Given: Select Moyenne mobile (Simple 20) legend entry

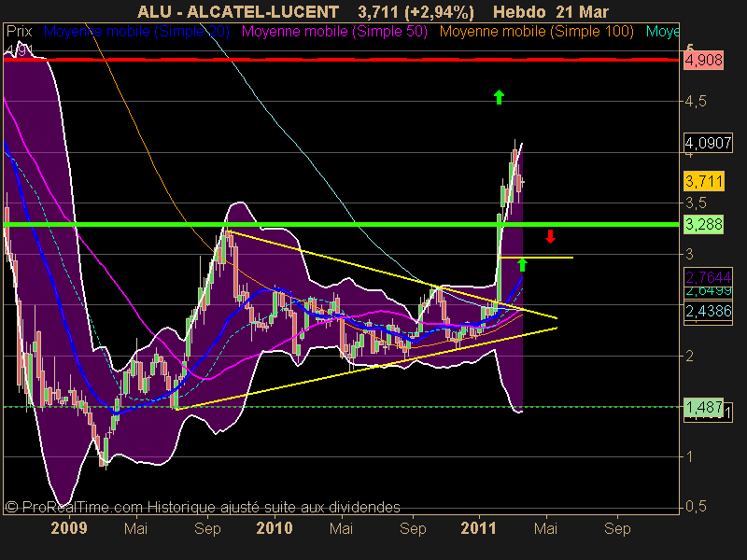Looking at the screenshot, I should (x=136, y=32).
